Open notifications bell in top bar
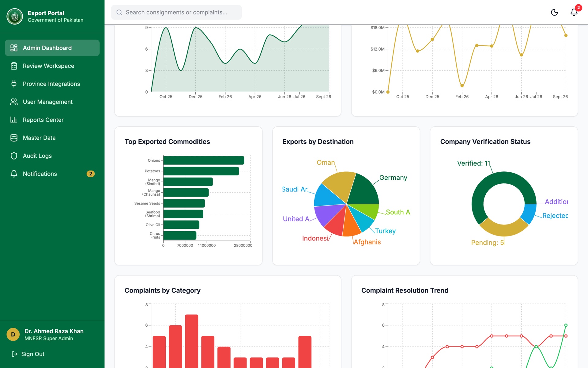 tap(574, 12)
